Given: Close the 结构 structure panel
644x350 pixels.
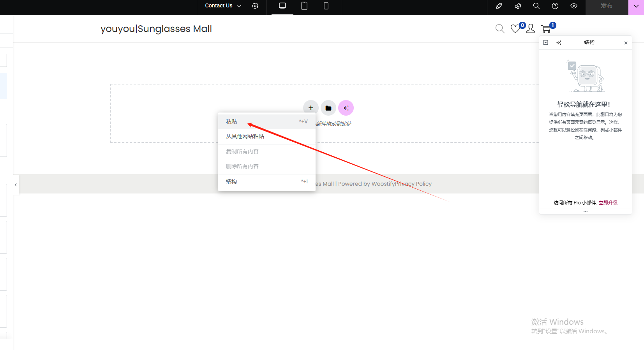Looking at the screenshot, I should pyautogui.click(x=626, y=43).
